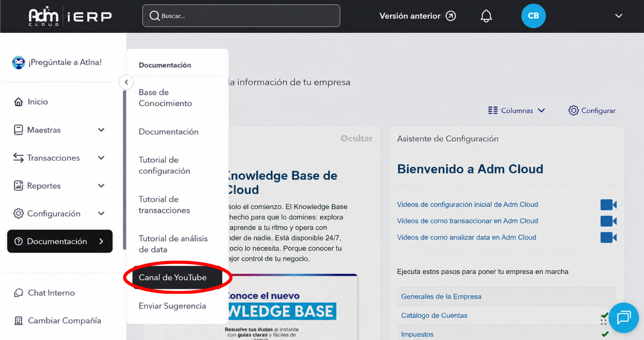
Task: Open Tutorial de configuración
Action: click(x=164, y=165)
